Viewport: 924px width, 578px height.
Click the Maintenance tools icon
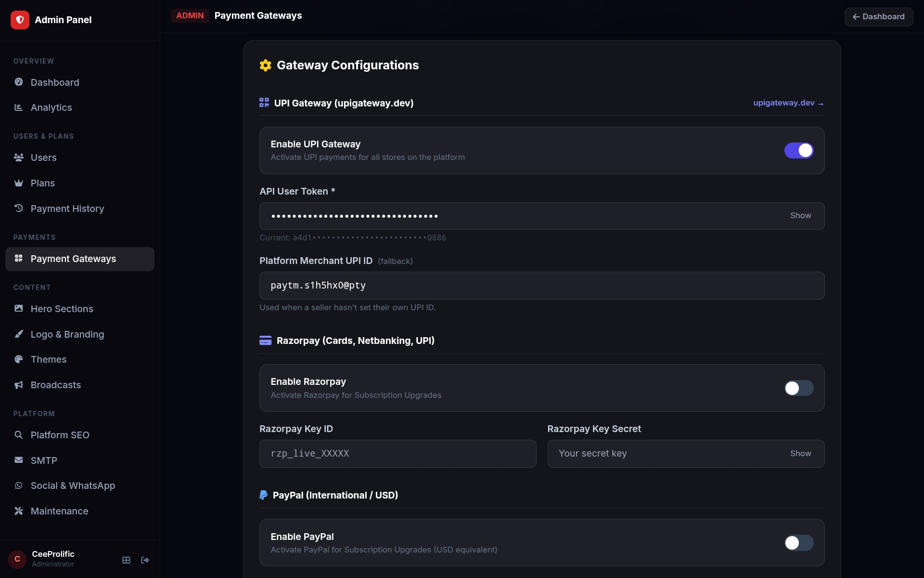[19, 511]
